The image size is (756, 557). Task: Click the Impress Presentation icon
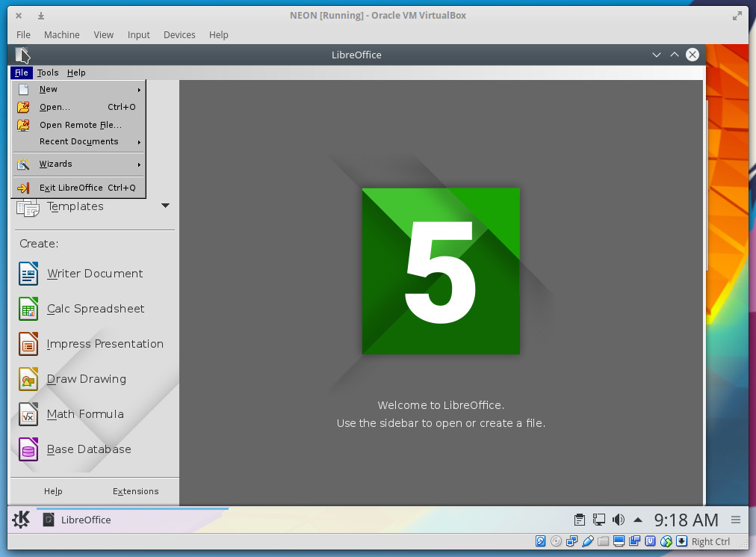[28, 344]
